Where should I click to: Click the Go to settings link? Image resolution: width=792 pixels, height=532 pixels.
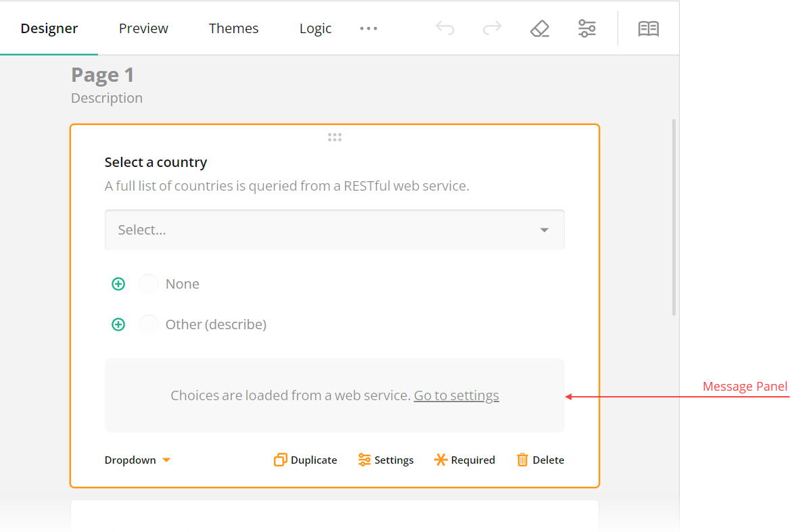(x=457, y=395)
